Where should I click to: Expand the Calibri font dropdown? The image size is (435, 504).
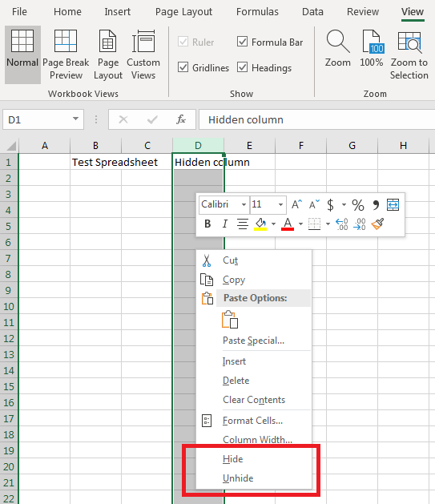pos(244,205)
